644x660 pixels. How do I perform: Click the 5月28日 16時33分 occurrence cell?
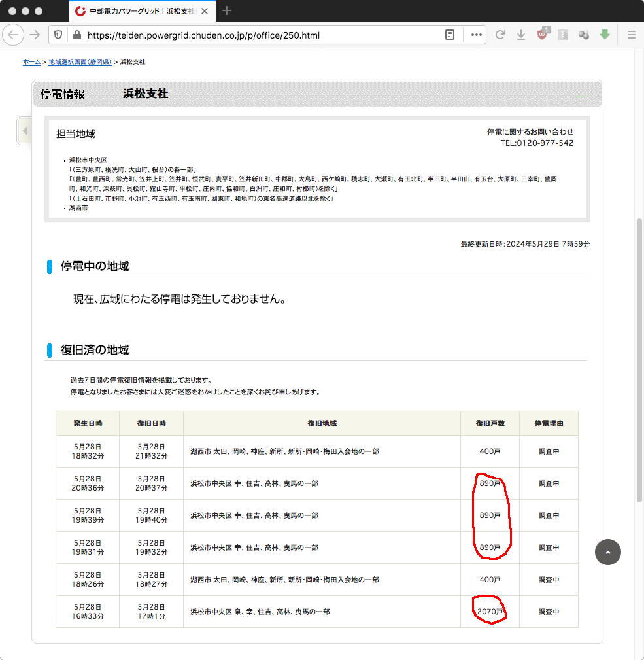coord(88,611)
